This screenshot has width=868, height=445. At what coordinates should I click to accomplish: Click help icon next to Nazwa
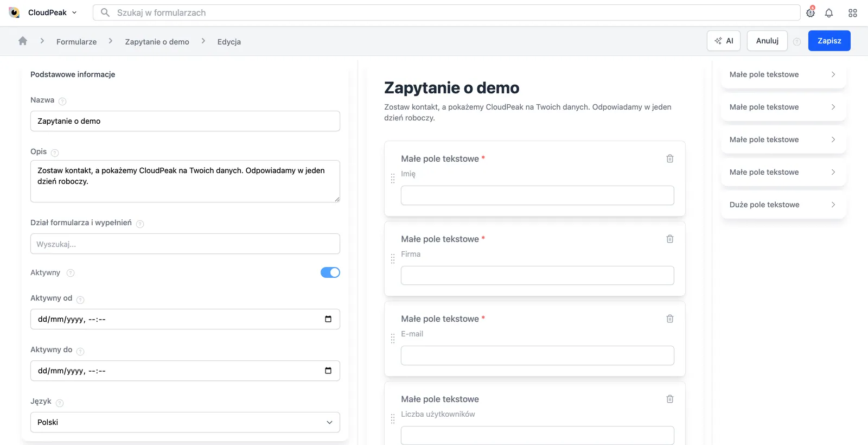click(62, 101)
